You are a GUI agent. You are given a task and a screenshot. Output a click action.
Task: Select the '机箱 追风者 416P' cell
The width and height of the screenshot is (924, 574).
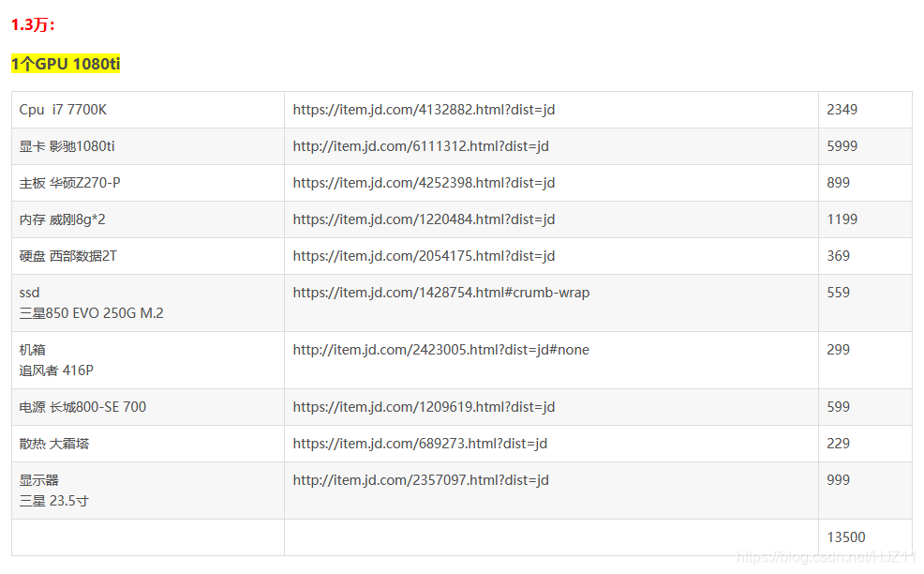[148, 360]
